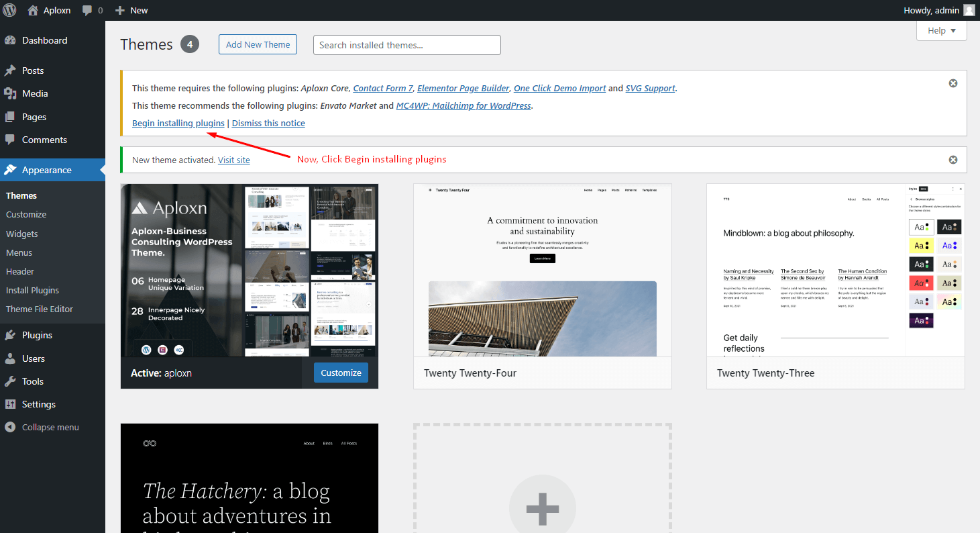Image resolution: width=980 pixels, height=533 pixels.
Task: Open One Click Demo Import link
Action: [559, 88]
